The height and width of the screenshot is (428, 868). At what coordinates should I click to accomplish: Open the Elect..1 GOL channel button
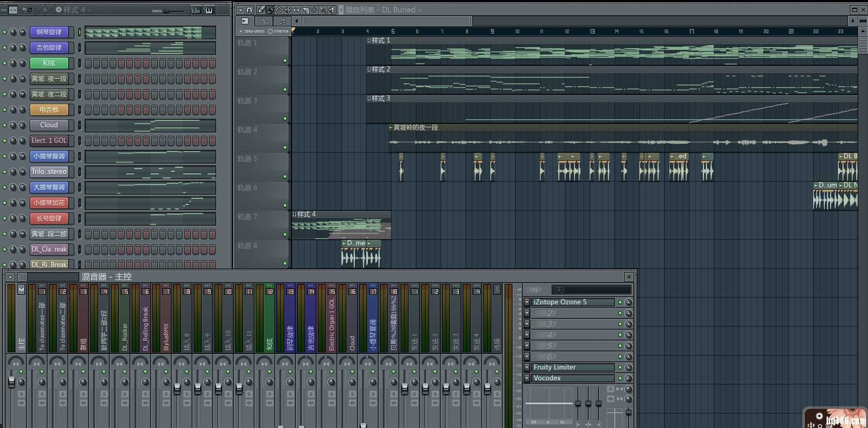coord(49,141)
